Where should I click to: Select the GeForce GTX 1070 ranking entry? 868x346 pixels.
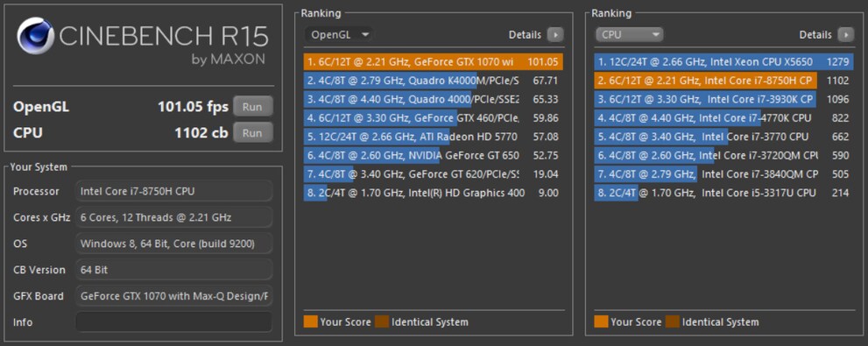pyautogui.click(x=434, y=61)
